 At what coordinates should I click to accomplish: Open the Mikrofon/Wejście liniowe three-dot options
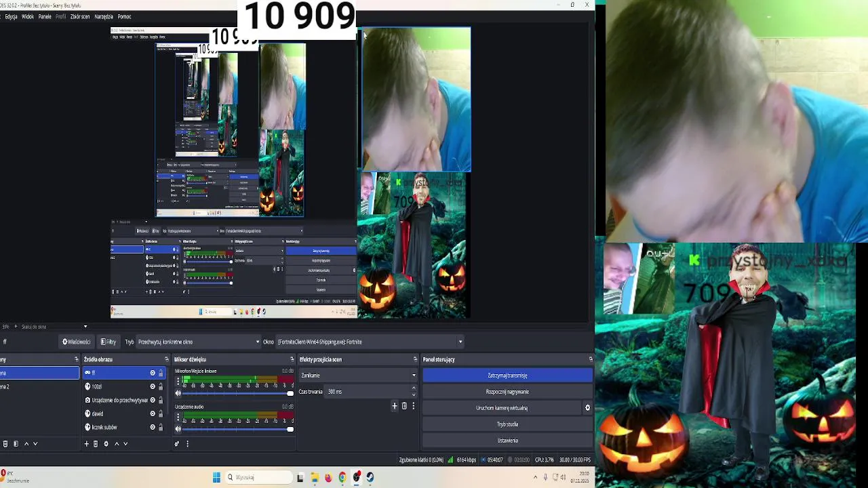click(x=178, y=382)
